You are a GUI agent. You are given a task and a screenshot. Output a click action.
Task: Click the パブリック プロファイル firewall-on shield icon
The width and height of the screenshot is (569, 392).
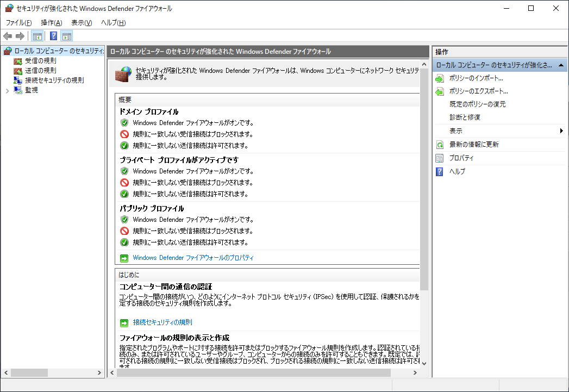pyautogui.click(x=124, y=220)
